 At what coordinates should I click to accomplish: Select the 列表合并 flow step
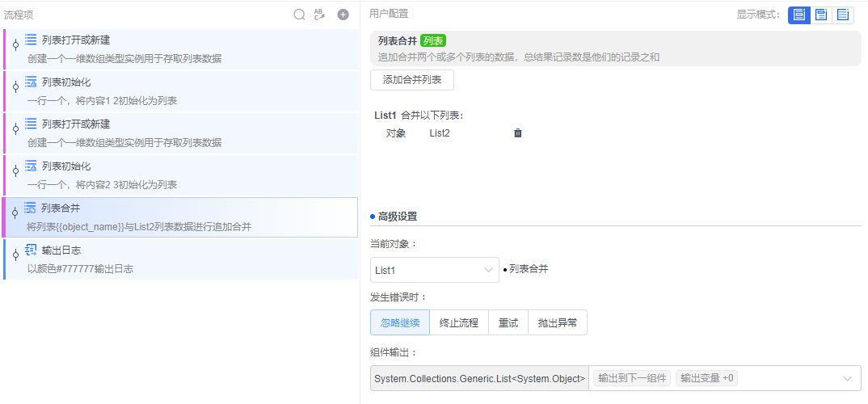[180, 217]
